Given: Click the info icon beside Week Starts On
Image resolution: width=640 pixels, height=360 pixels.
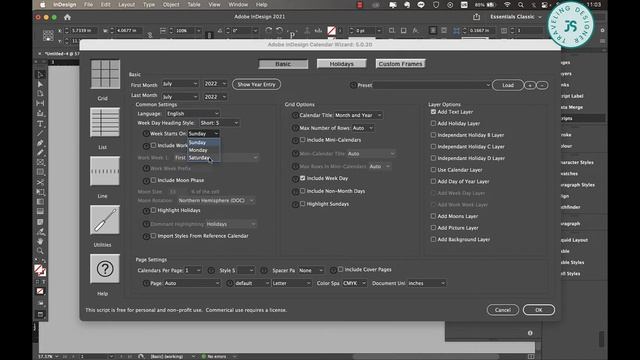Looking at the screenshot, I should tap(146, 133).
